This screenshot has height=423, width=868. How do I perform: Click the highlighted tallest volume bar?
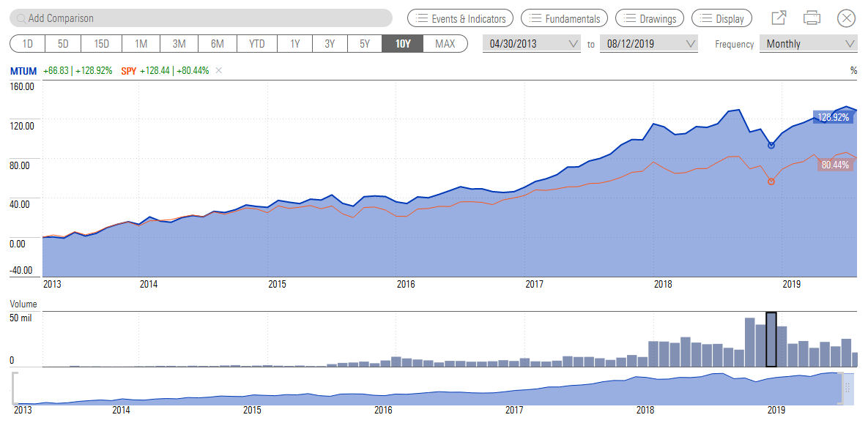click(771, 340)
